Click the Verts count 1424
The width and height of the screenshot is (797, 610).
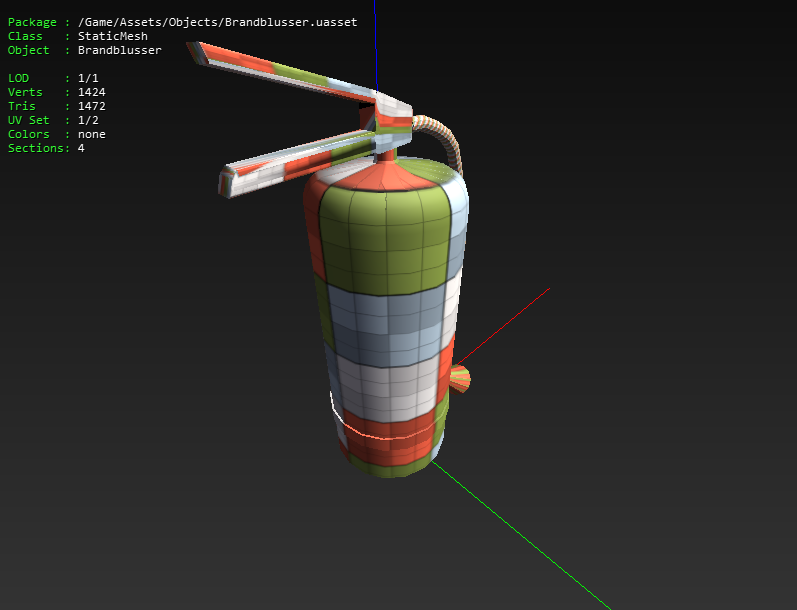(91, 92)
